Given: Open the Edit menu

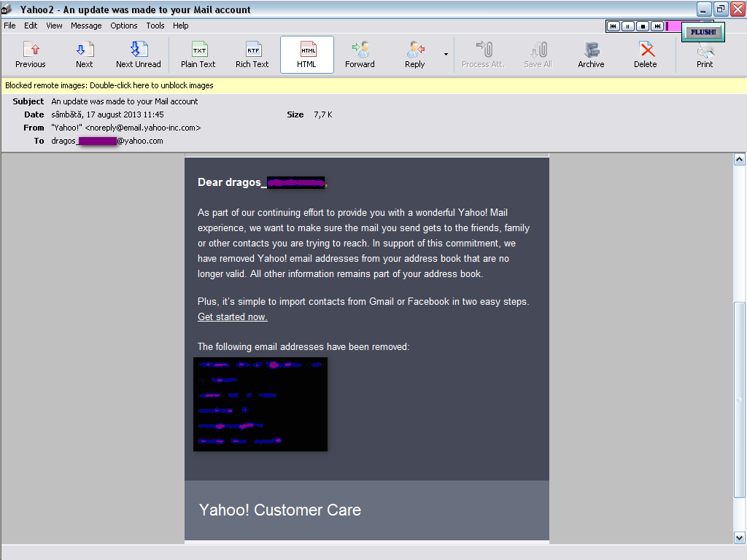Looking at the screenshot, I should (x=31, y=26).
